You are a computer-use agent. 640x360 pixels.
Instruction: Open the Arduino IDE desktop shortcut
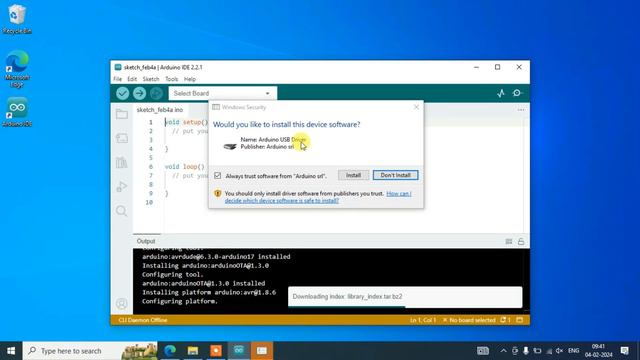pyautogui.click(x=17, y=112)
